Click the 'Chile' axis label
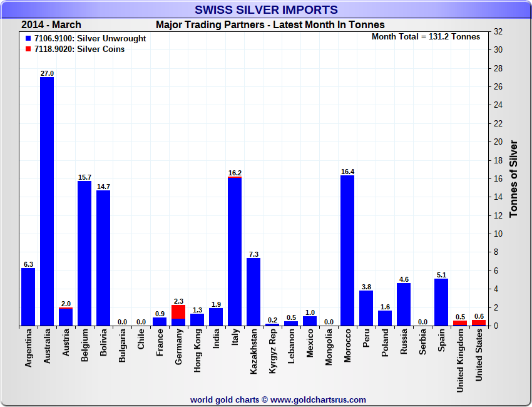 click(141, 339)
